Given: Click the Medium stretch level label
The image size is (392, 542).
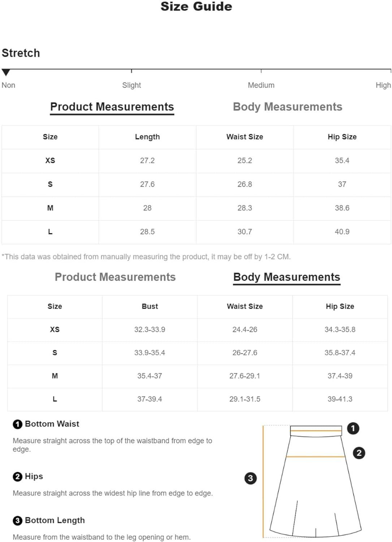Looking at the screenshot, I should coord(261,85).
